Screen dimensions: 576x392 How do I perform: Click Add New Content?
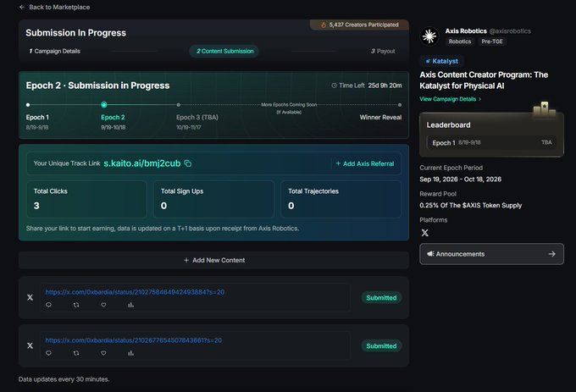(213, 260)
